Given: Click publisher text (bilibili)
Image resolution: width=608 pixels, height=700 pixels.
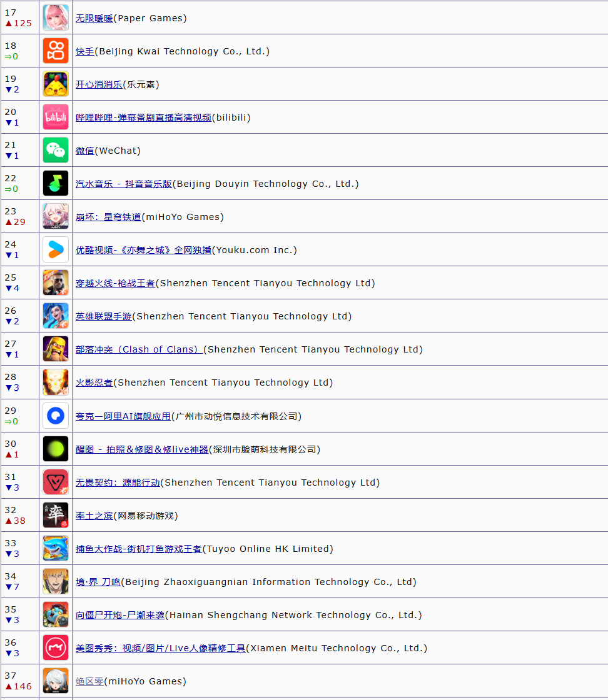Looking at the screenshot, I should [x=231, y=117].
